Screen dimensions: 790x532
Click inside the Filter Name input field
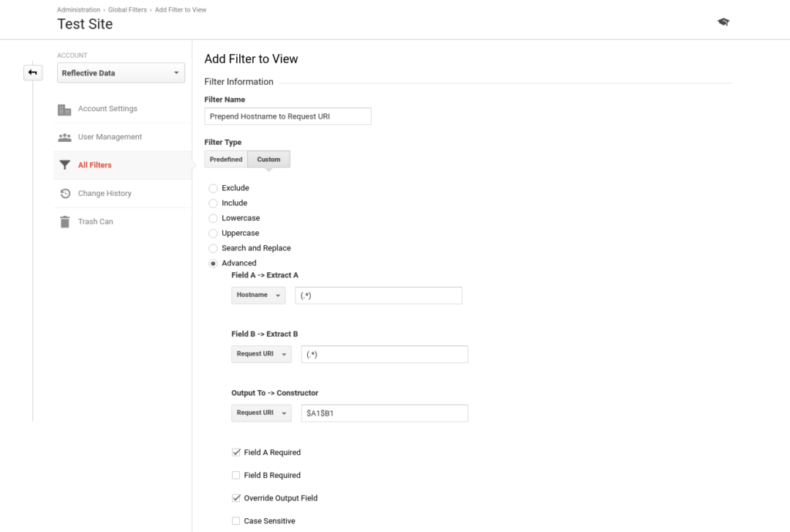tap(288, 116)
